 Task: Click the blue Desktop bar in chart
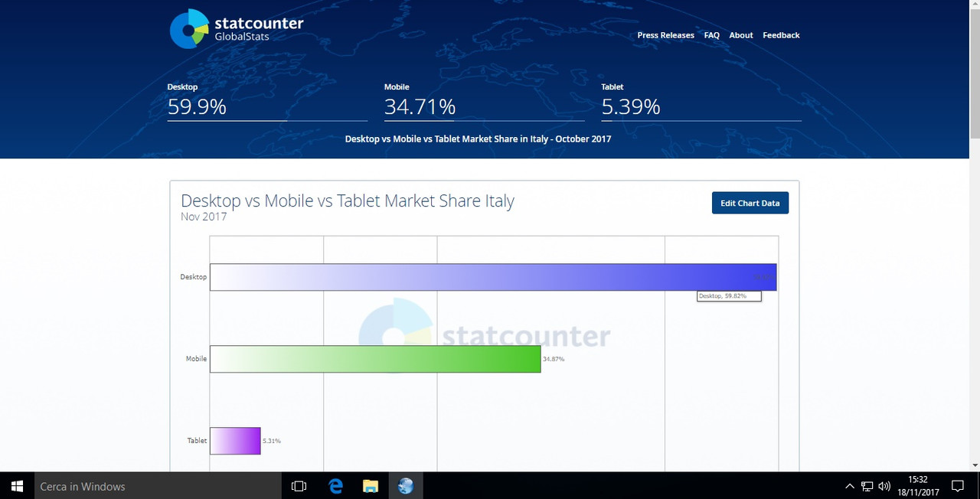(493, 277)
